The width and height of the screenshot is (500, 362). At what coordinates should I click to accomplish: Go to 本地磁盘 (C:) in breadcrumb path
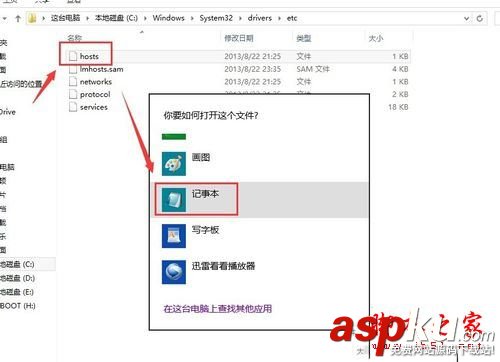[116, 18]
